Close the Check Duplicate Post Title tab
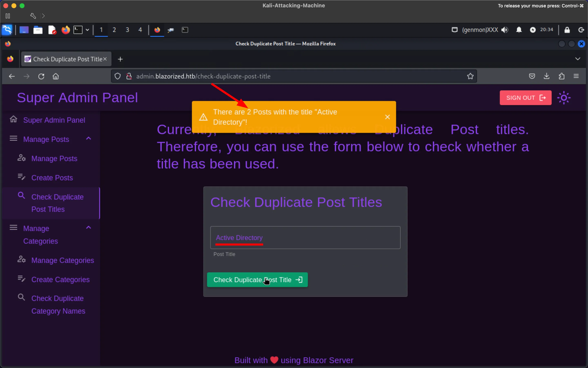 pyautogui.click(x=105, y=59)
